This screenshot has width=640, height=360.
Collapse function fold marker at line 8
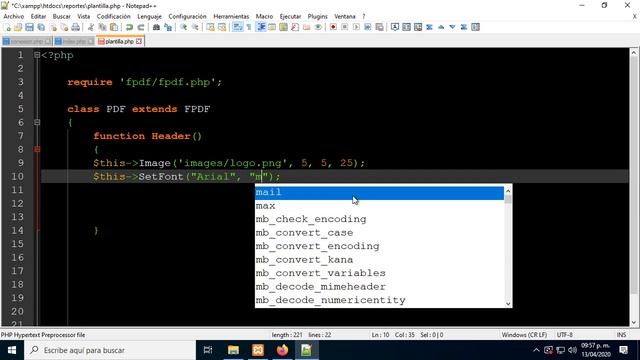tap(37, 149)
